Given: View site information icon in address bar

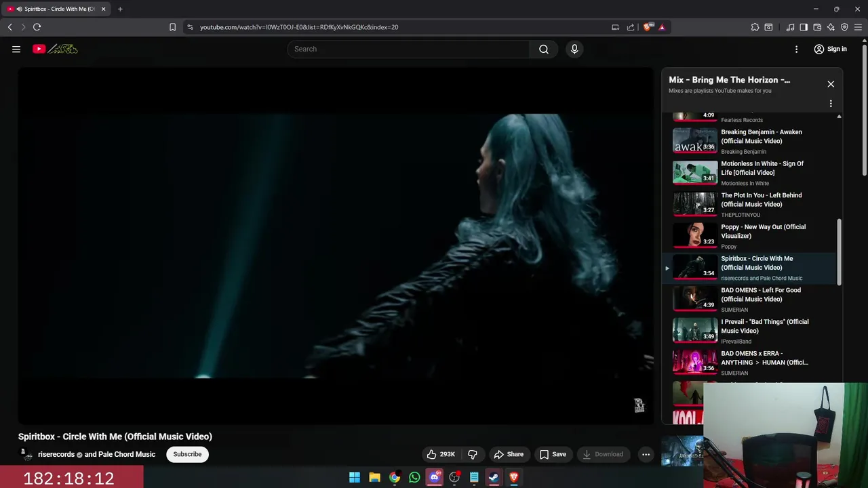Looking at the screenshot, I should point(191,27).
